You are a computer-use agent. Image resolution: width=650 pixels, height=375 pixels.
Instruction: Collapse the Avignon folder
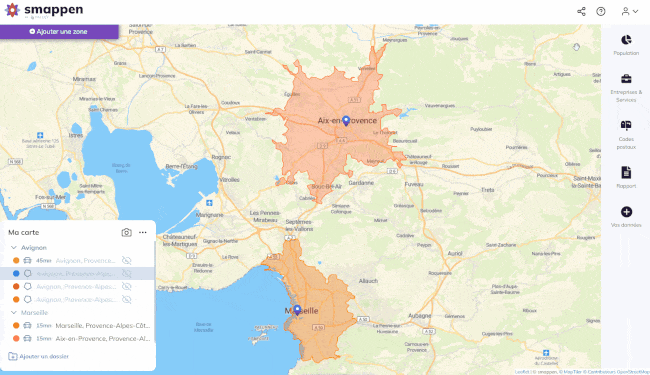click(14, 247)
